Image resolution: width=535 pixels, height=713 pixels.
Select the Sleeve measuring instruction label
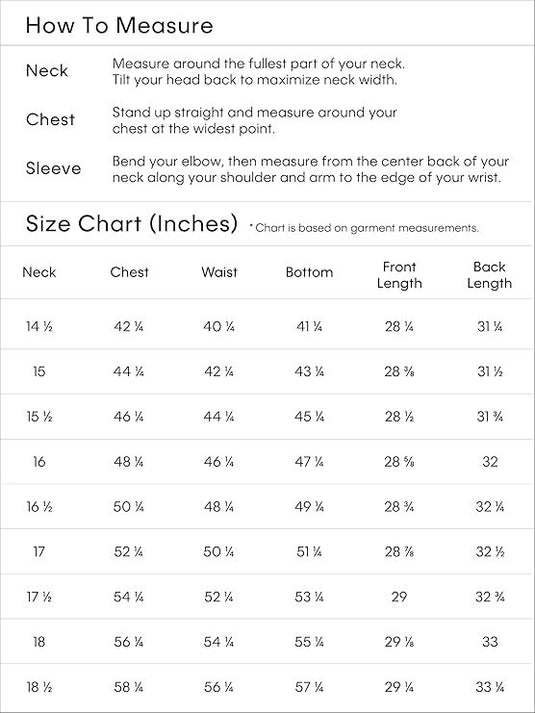tap(54, 168)
